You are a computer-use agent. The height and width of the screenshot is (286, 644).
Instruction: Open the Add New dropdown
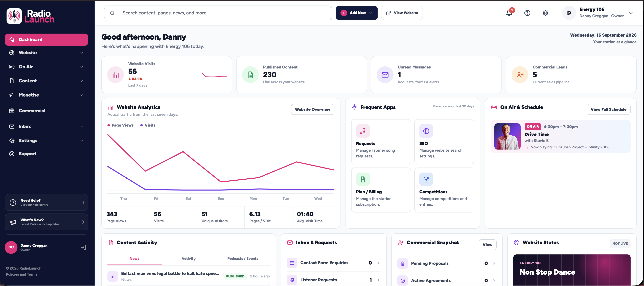pyautogui.click(x=357, y=13)
